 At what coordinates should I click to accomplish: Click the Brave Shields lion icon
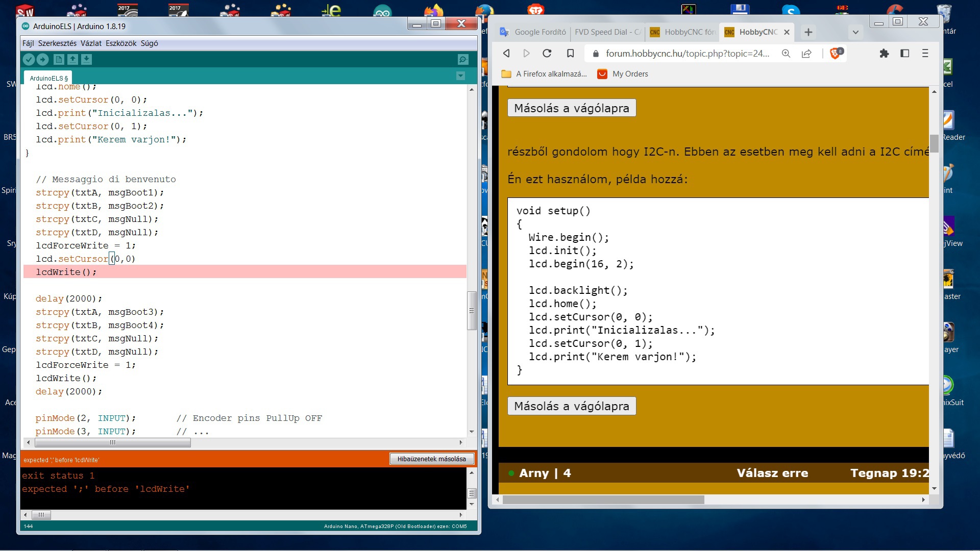pyautogui.click(x=836, y=53)
